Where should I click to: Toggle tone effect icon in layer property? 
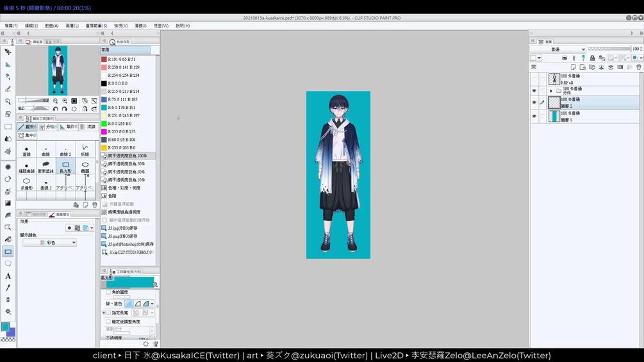[77, 228]
